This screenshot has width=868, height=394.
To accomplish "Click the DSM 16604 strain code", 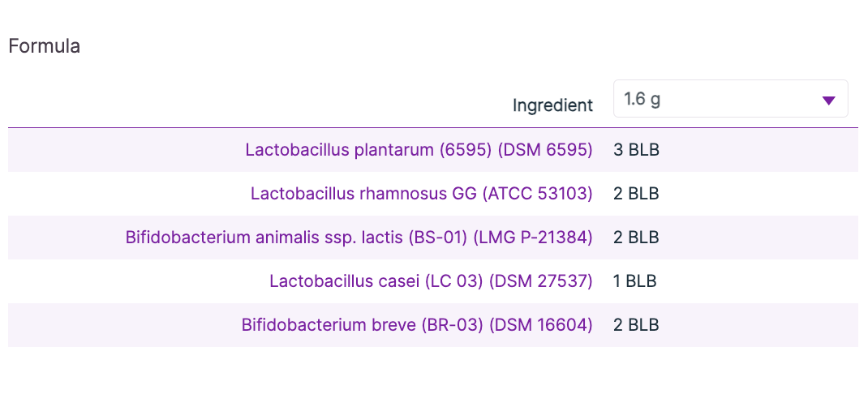I will (x=545, y=325).
